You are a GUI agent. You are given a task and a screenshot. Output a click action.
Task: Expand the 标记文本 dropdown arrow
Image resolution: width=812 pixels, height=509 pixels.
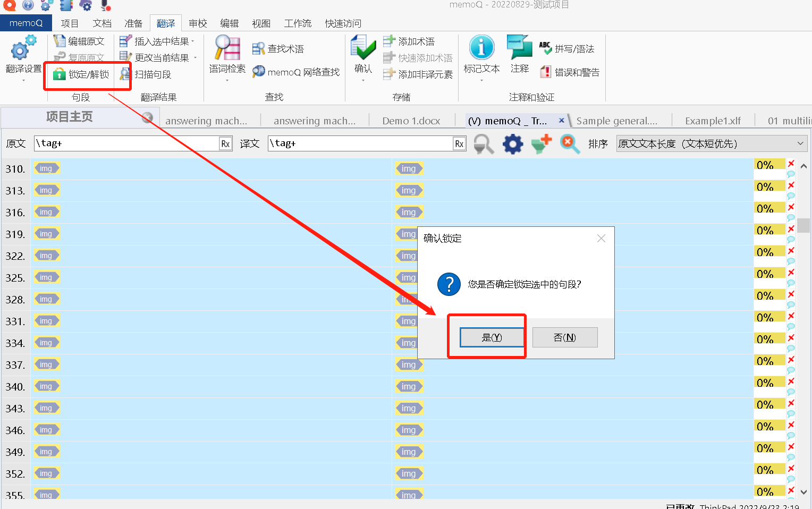[481, 81]
